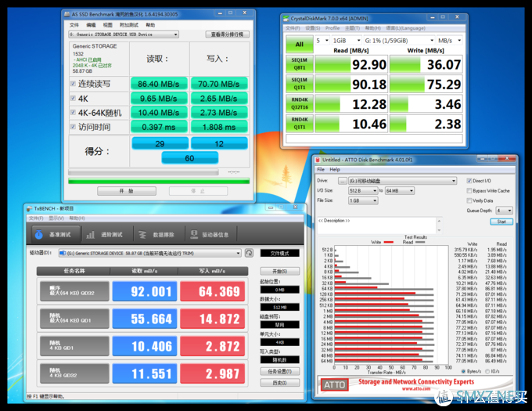Click the 开始(S) button in TxBENCH
Image resolution: width=532 pixels, height=411 pixels.
(280, 271)
